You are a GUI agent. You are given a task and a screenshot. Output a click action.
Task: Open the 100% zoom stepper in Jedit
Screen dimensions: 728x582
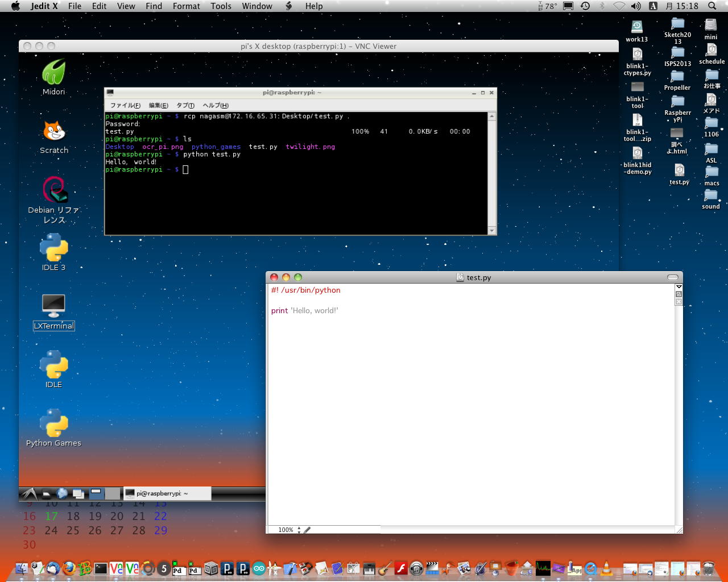(x=299, y=530)
